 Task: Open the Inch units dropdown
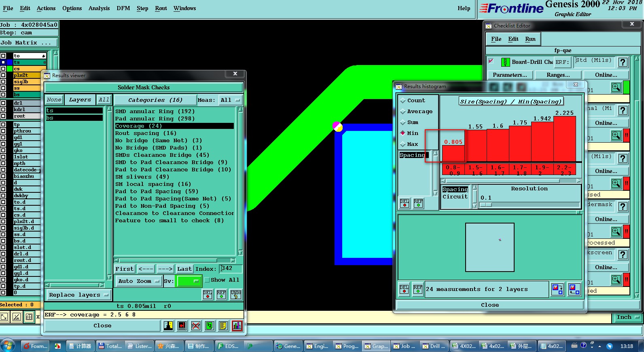pos(627,317)
